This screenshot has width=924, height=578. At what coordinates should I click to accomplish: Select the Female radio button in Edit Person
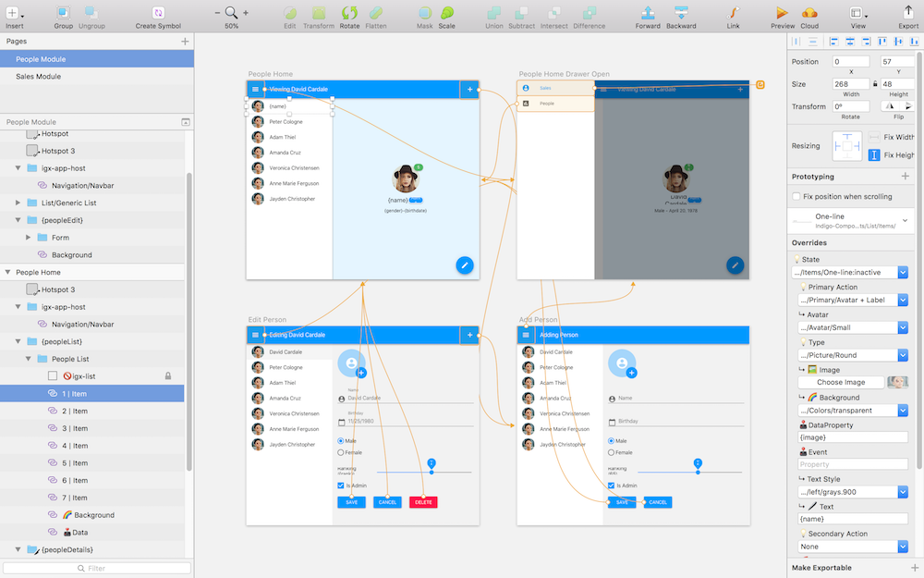tap(341, 452)
